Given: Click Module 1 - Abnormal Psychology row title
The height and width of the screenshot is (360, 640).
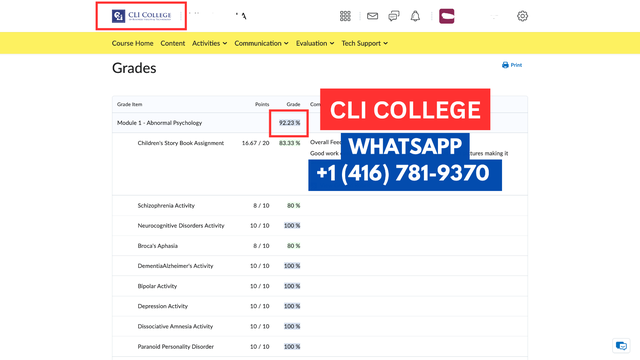Looking at the screenshot, I should pyautogui.click(x=159, y=122).
